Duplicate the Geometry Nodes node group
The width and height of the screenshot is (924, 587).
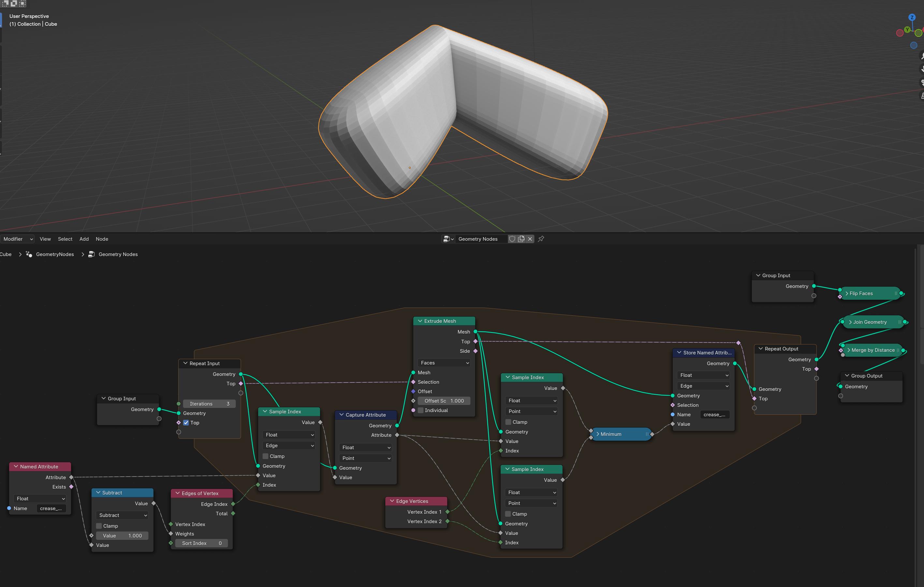521,239
